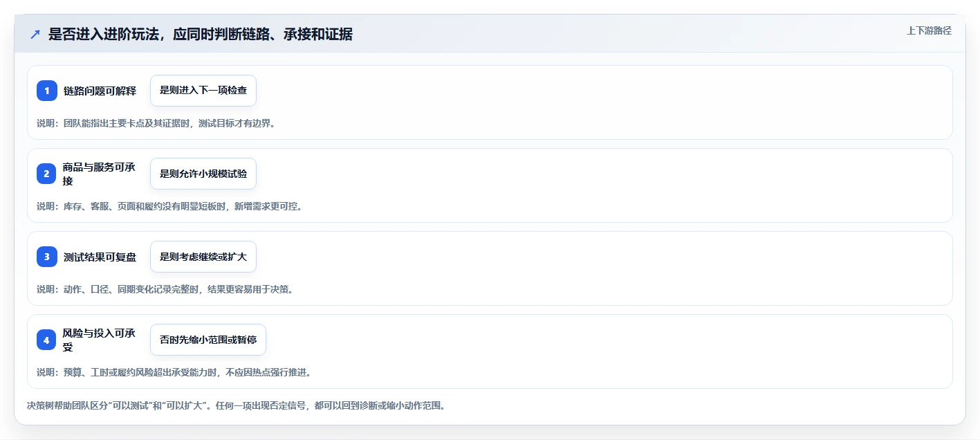Click the note starting 团队能指出主要卡点
This screenshot has height=440, width=980.
[156, 123]
